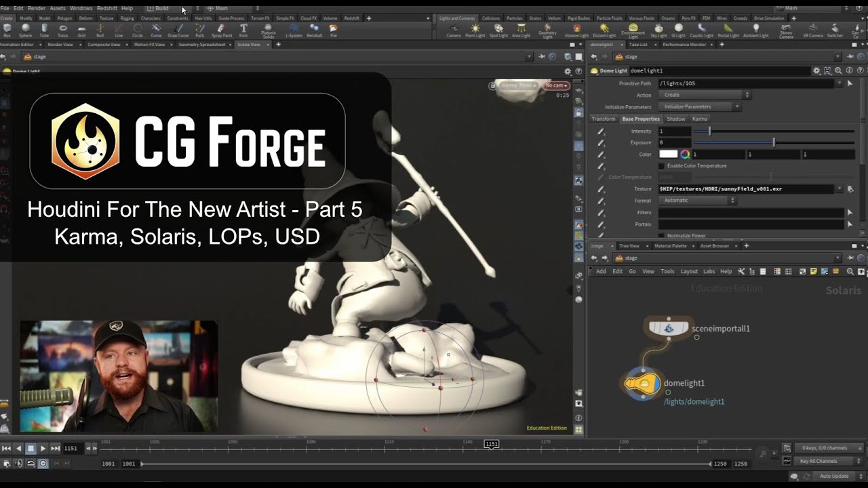Screen dimensions: 868x488
Task: Add a Spot Light from the shelf
Action: tap(499, 30)
